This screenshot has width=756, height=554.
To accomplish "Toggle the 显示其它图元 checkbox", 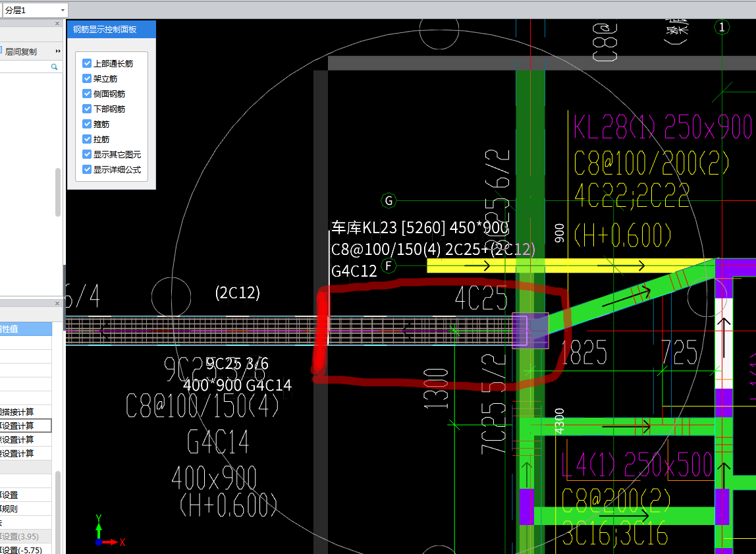I will 87,154.
